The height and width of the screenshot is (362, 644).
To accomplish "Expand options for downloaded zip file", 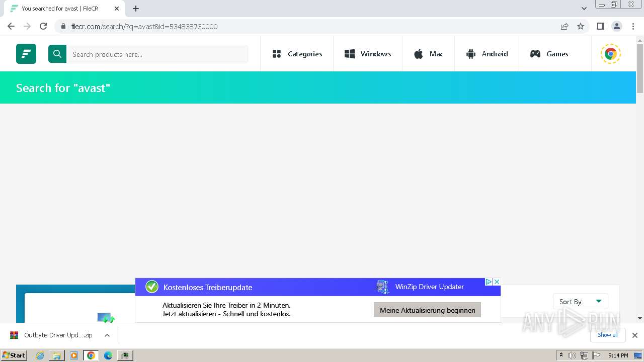I will (107, 335).
